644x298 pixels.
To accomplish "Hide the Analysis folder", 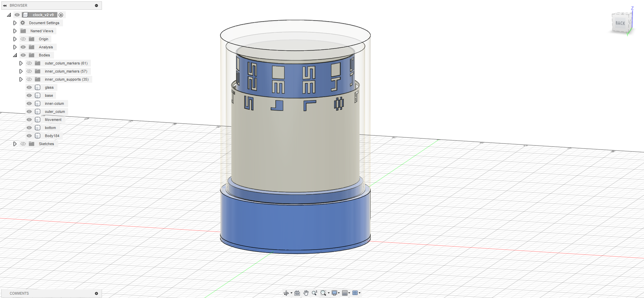I will 23,47.
